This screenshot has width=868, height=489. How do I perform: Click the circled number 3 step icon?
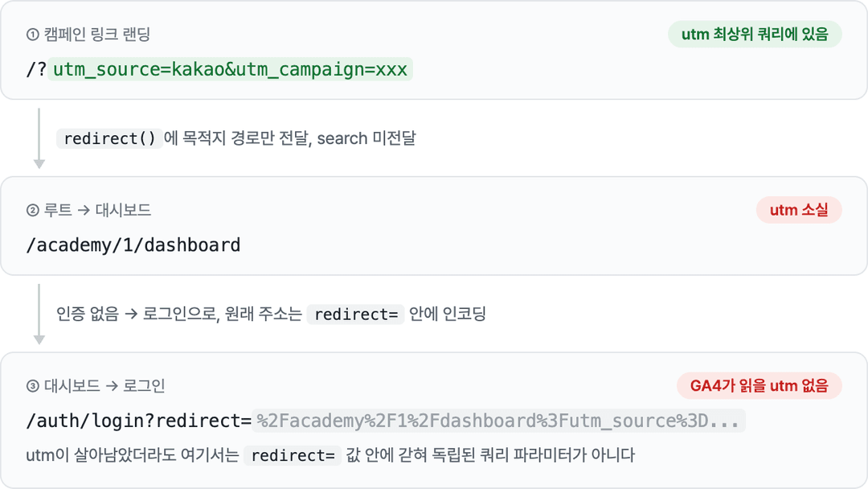click(x=33, y=386)
